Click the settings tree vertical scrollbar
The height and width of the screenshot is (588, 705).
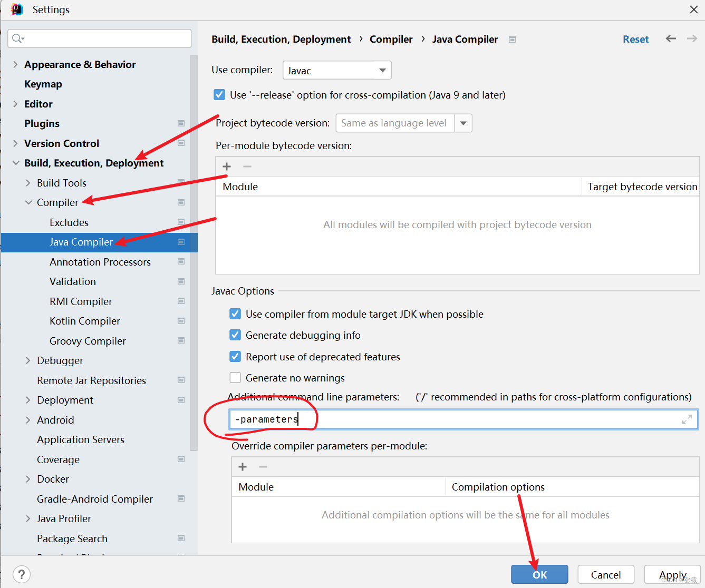194,253
